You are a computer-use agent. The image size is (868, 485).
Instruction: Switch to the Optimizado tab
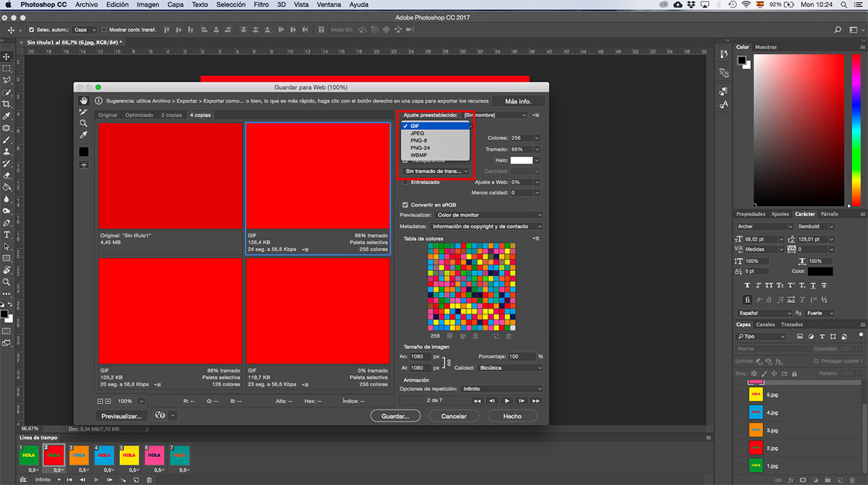[x=139, y=115]
